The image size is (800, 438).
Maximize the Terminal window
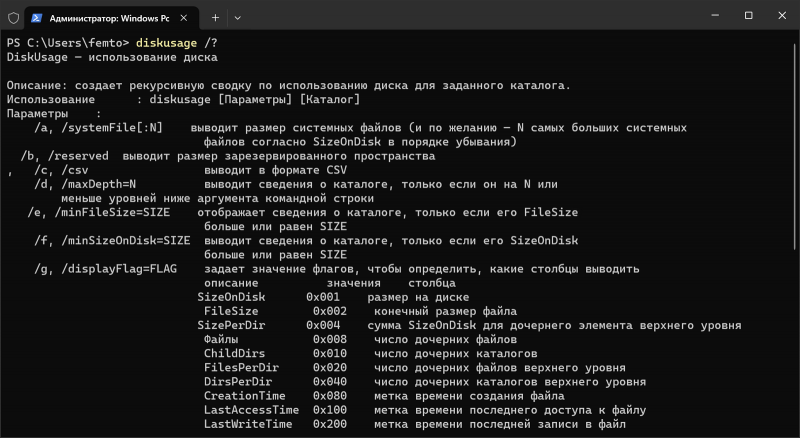point(748,16)
